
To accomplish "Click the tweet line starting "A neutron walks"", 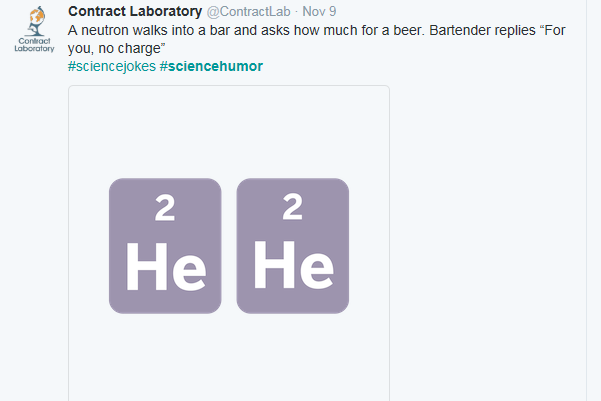I will pyautogui.click(x=317, y=30).
